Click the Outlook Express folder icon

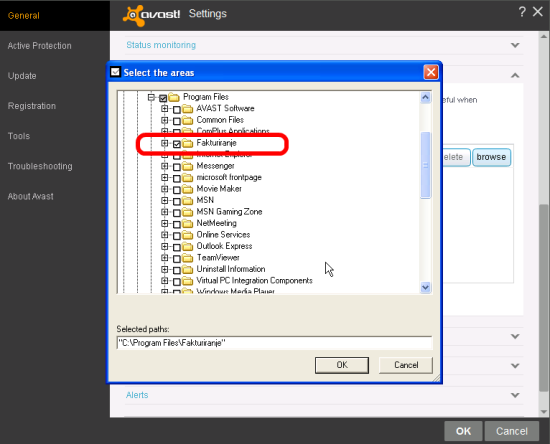(x=188, y=247)
